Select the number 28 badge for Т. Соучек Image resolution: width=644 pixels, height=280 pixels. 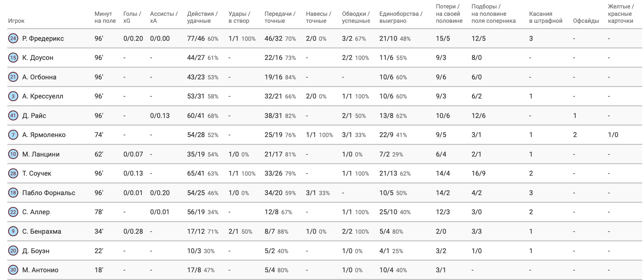pyautogui.click(x=13, y=173)
